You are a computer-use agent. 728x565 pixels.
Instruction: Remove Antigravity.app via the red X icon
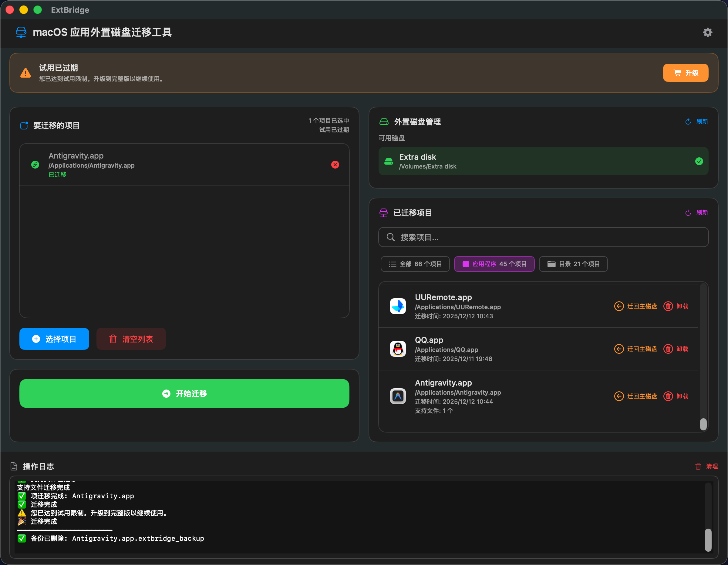[335, 165]
